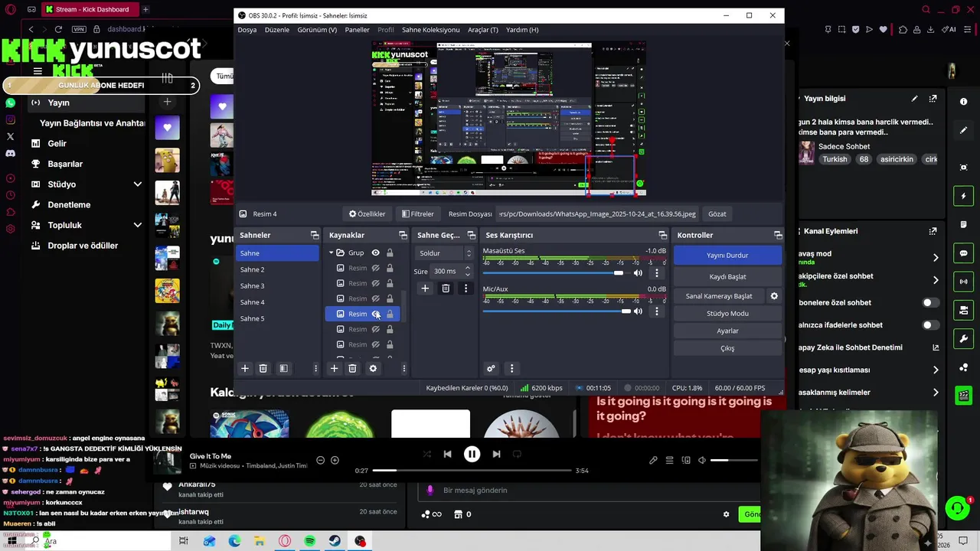Go to previous Spotify track
Viewport: 980px width, 551px height.
tap(447, 454)
